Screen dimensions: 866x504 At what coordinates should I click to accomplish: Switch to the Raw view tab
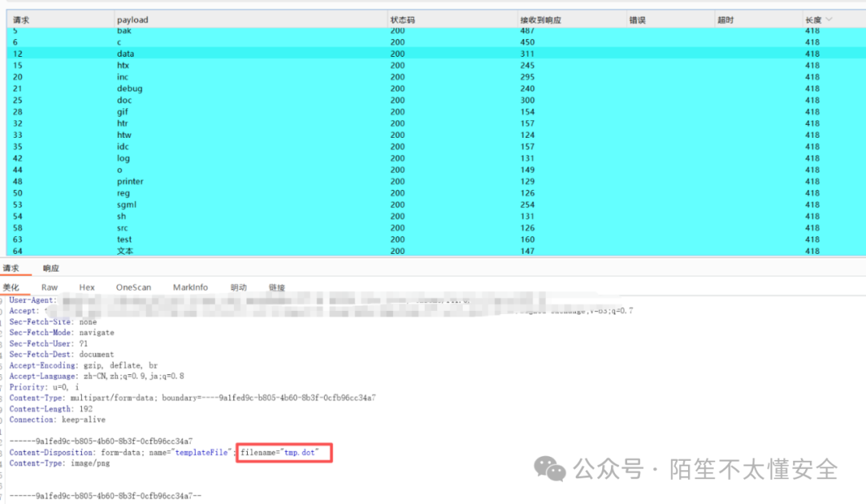click(x=49, y=288)
